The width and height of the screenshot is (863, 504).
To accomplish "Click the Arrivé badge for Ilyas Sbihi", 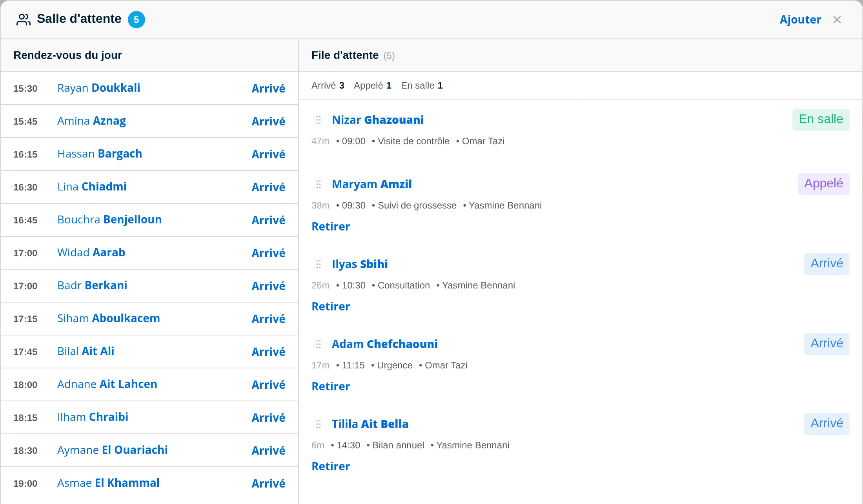I will click(827, 264).
